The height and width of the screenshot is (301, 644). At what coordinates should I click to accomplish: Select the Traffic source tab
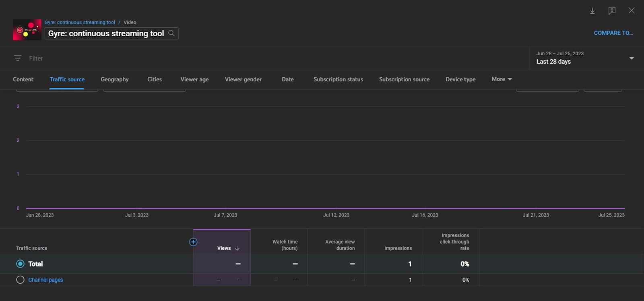pos(67,79)
